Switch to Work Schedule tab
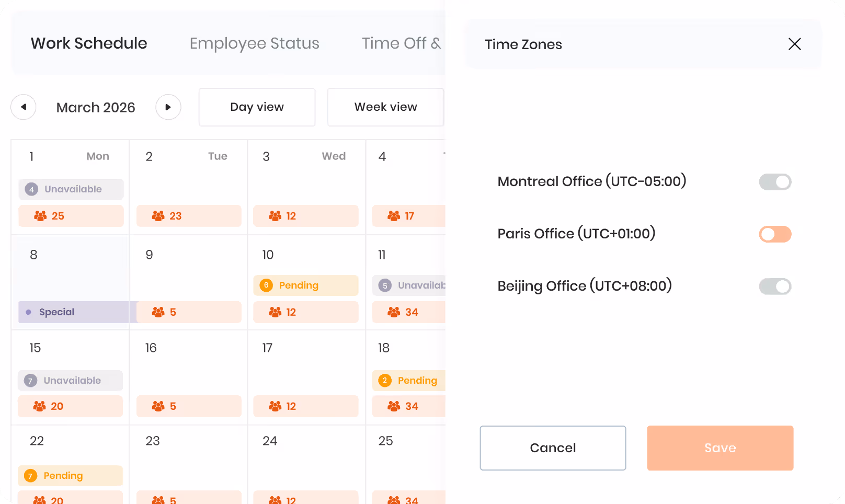This screenshot has height=504, width=845. 89,43
